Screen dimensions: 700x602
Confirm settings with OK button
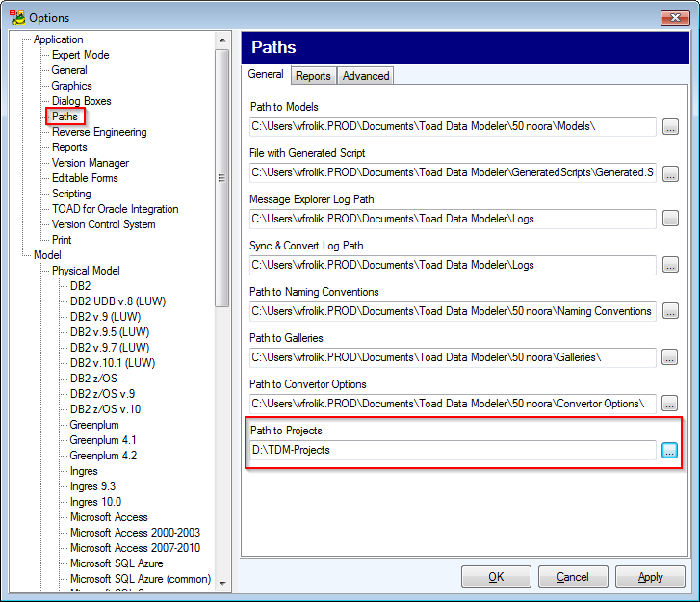(x=496, y=577)
